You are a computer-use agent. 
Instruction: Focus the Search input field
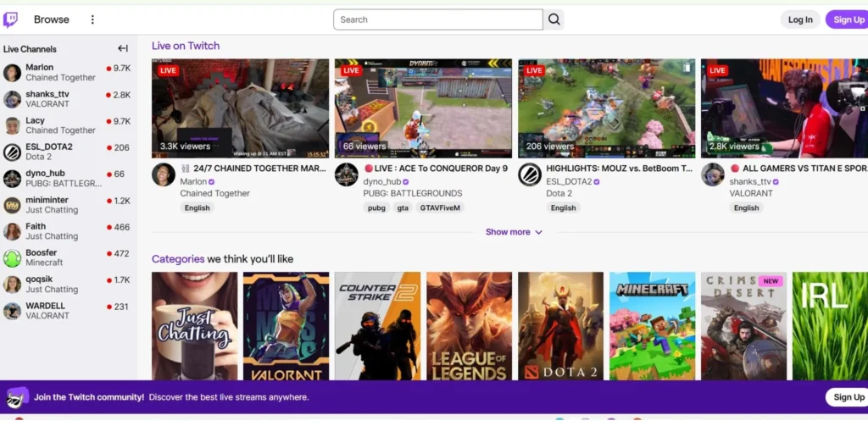[438, 19]
